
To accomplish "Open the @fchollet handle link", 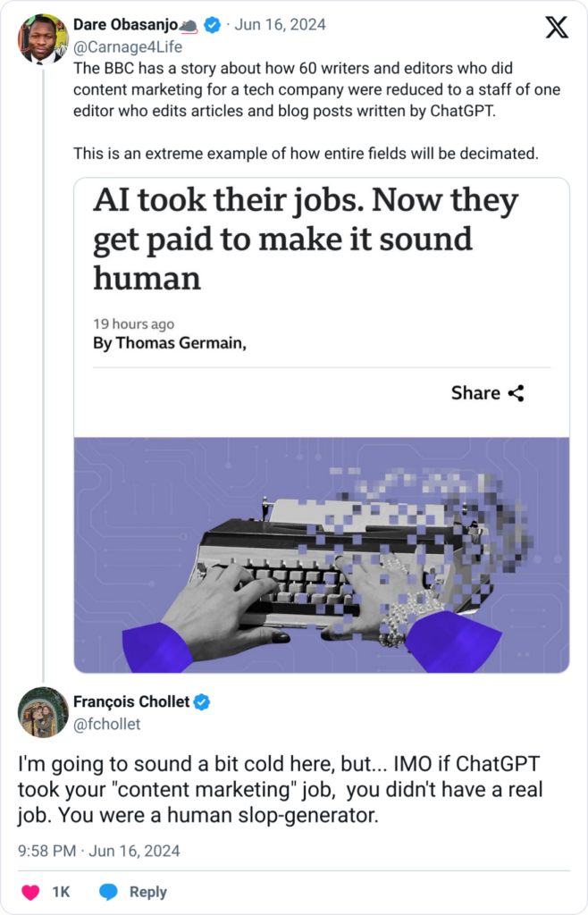I will (106, 724).
